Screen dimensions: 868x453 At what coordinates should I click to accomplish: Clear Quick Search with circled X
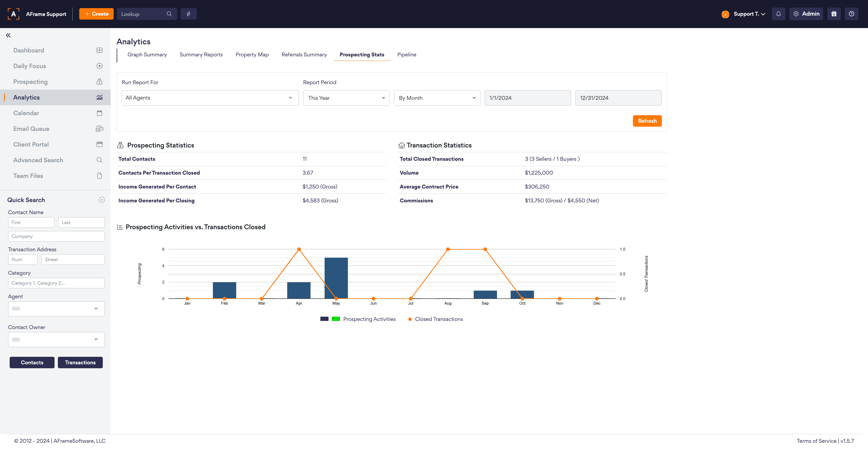pyautogui.click(x=102, y=200)
